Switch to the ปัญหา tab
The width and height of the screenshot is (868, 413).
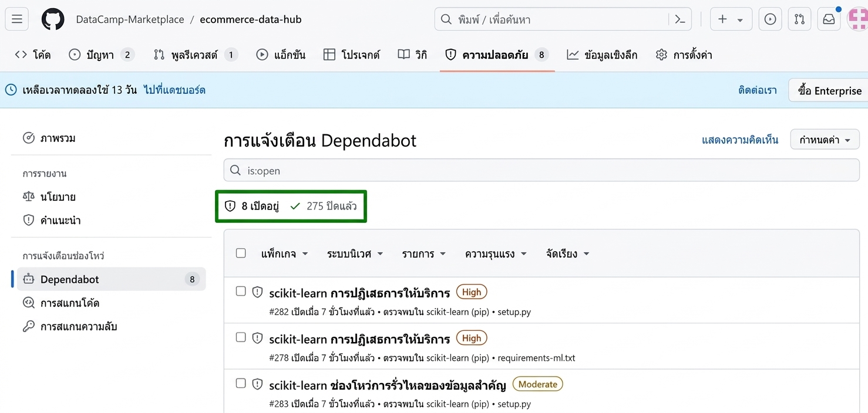pos(102,55)
